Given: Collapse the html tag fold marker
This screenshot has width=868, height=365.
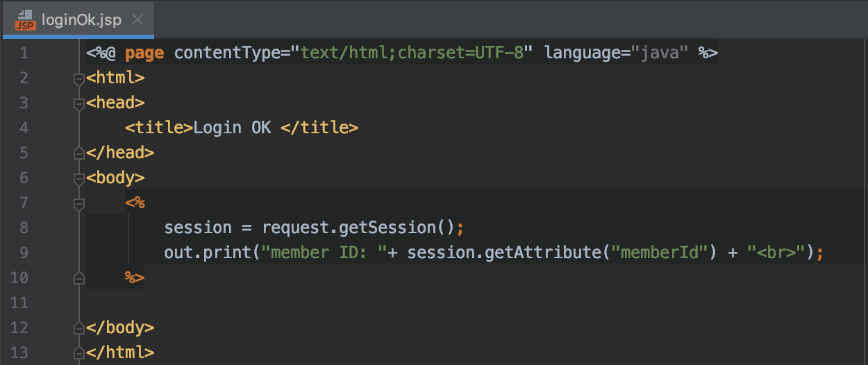Looking at the screenshot, I should tap(78, 78).
